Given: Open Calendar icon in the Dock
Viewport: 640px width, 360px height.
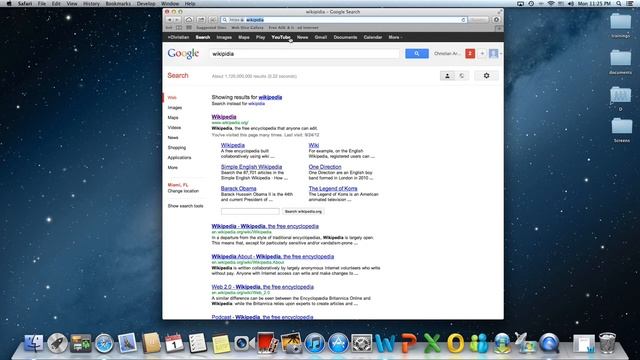Looking at the screenshot, I should (x=174, y=343).
